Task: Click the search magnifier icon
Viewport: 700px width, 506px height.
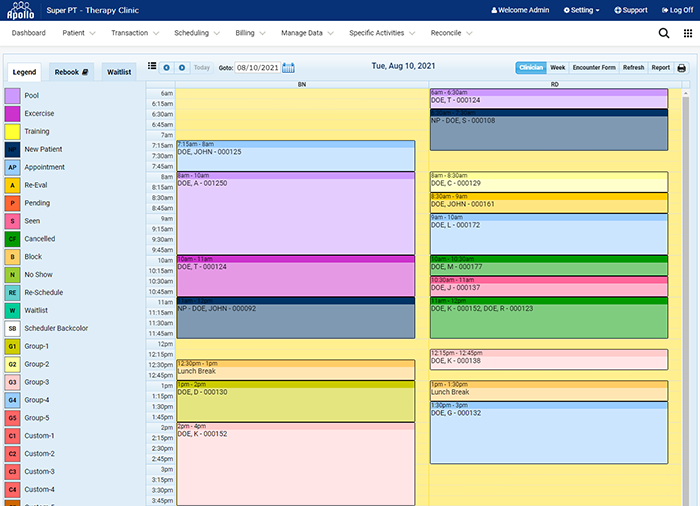Action: [664, 33]
